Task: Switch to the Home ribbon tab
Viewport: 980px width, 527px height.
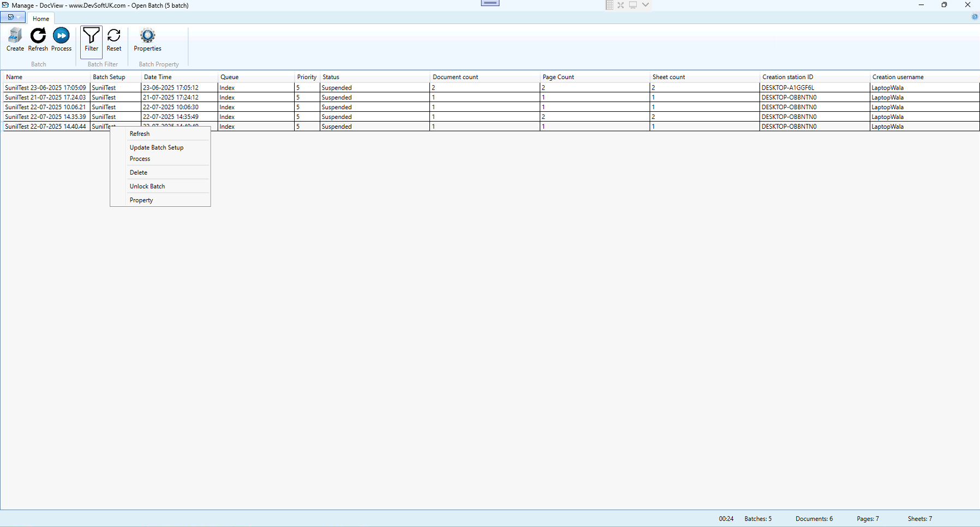Action: (40, 18)
